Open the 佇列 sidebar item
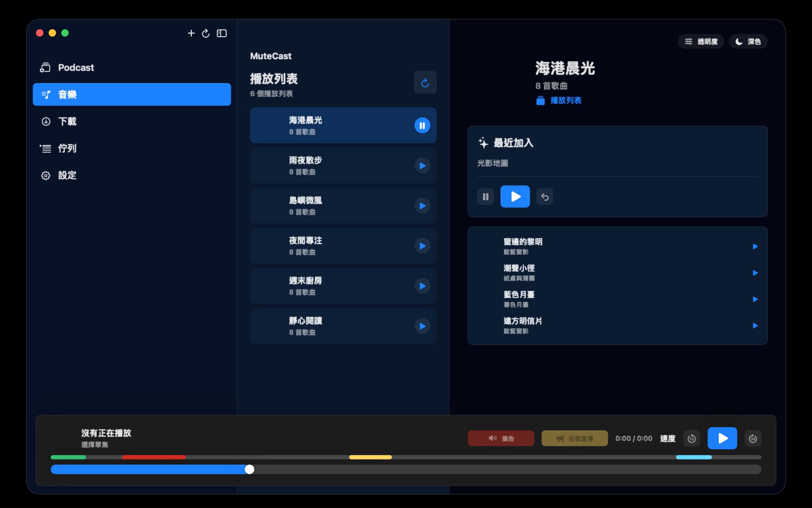 tap(132, 148)
